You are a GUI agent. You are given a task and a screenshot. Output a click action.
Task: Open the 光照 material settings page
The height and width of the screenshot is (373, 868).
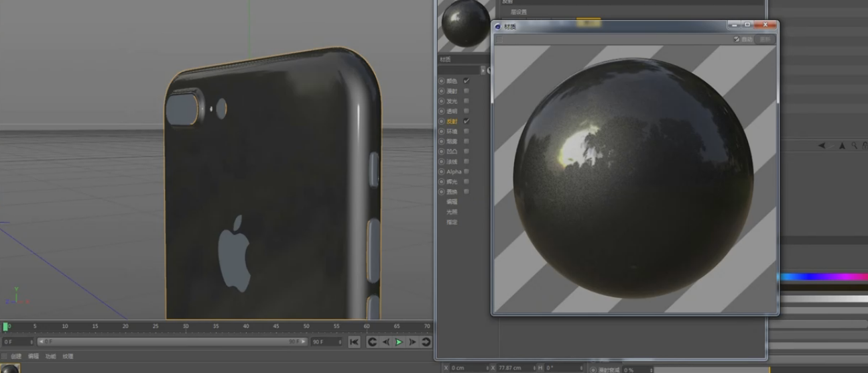point(452,211)
